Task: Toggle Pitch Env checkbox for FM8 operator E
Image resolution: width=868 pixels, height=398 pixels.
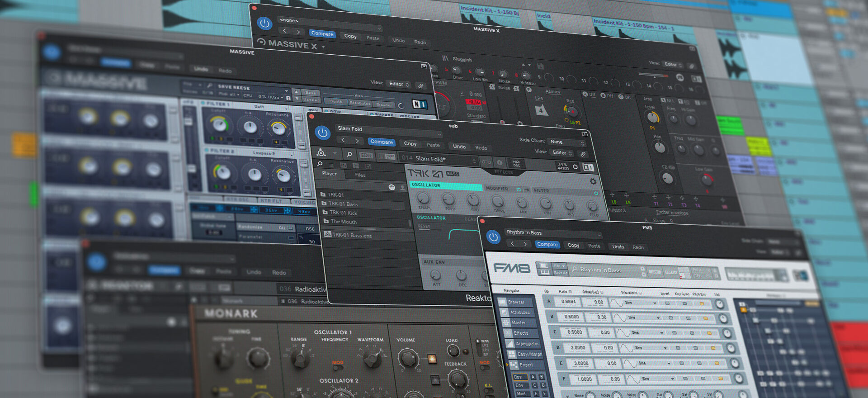Action: tap(717, 363)
